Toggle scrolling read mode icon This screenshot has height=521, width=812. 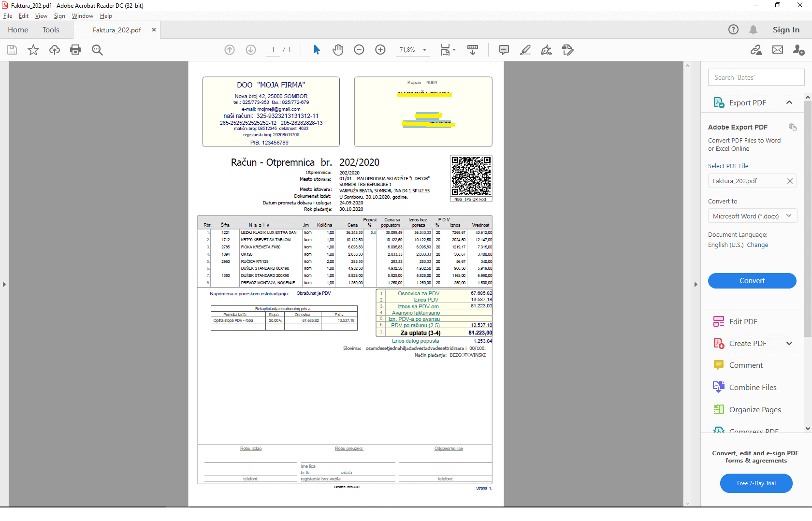click(x=473, y=50)
